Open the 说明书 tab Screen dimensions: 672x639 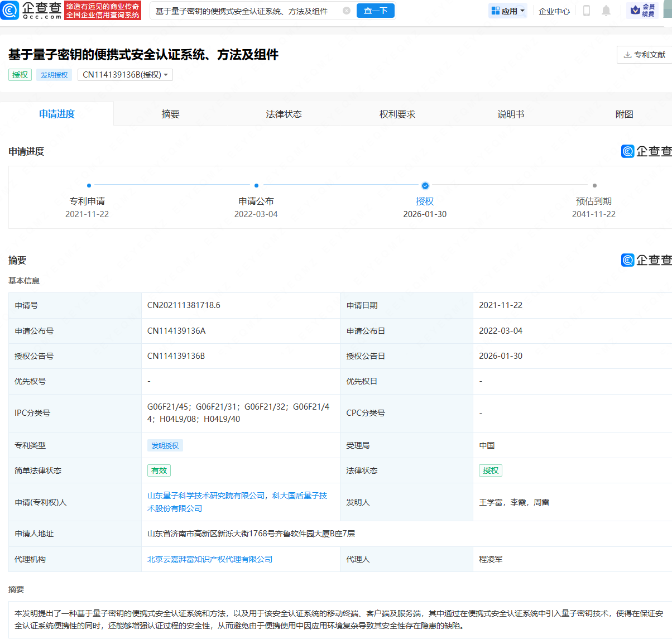[x=511, y=114]
